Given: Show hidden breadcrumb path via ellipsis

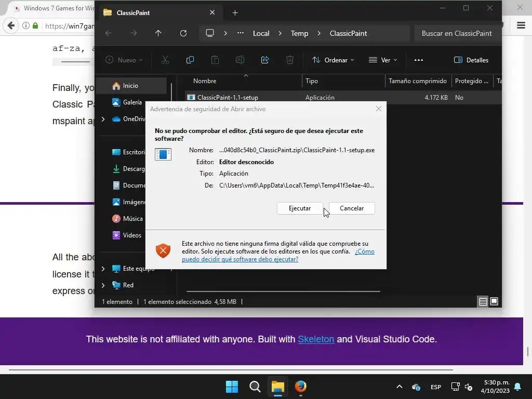Looking at the screenshot, I should coord(240,33).
